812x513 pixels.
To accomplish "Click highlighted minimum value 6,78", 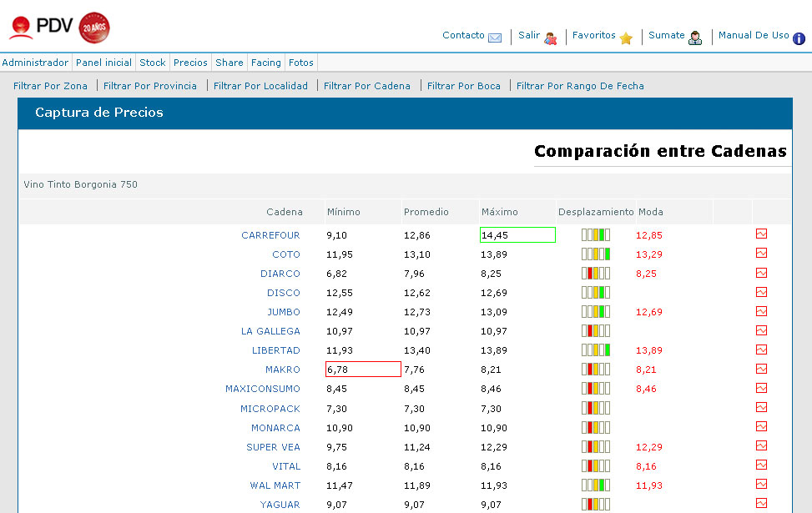I will coord(363,369).
